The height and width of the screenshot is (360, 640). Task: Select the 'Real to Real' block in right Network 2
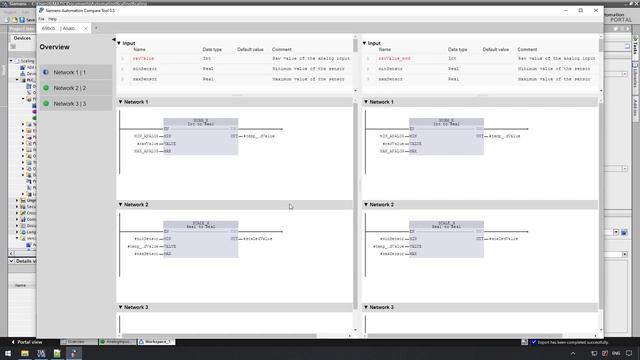[x=447, y=239]
